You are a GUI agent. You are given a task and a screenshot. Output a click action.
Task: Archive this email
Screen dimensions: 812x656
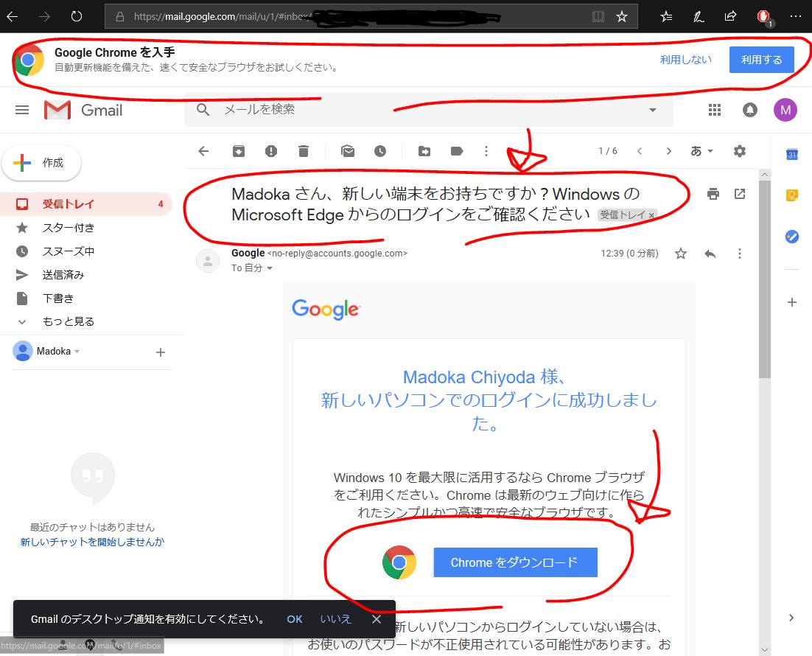pyautogui.click(x=239, y=151)
